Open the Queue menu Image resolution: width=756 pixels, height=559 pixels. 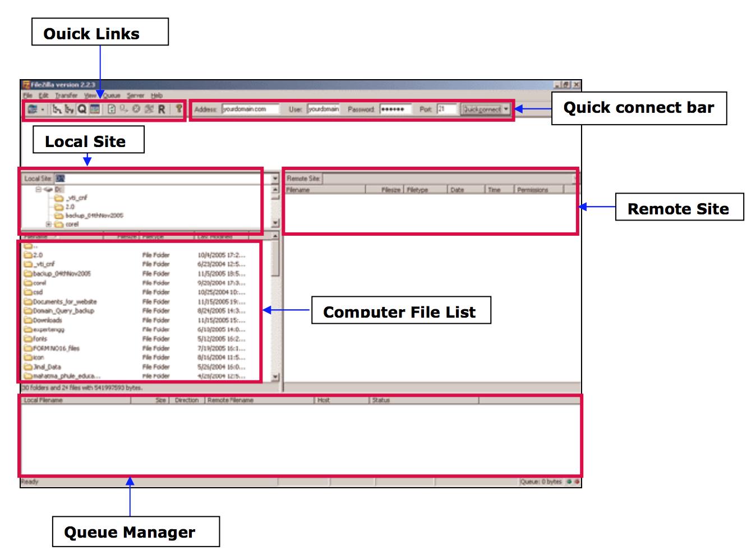pyautogui.click(x=111, y=95)
